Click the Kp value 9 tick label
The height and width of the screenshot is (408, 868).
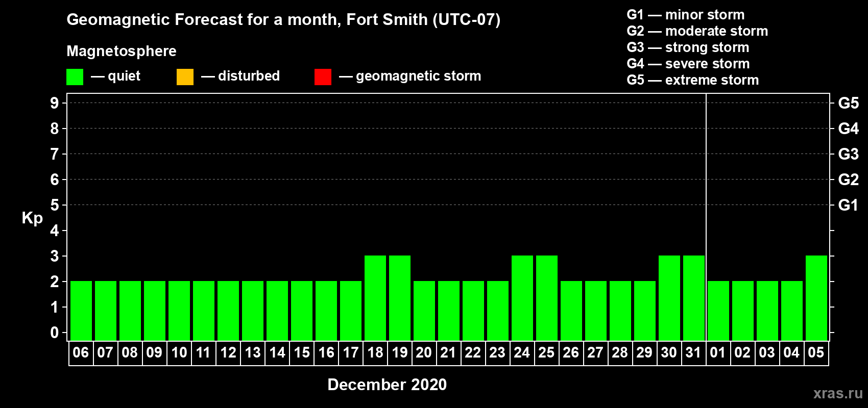(x=55, y=103)
